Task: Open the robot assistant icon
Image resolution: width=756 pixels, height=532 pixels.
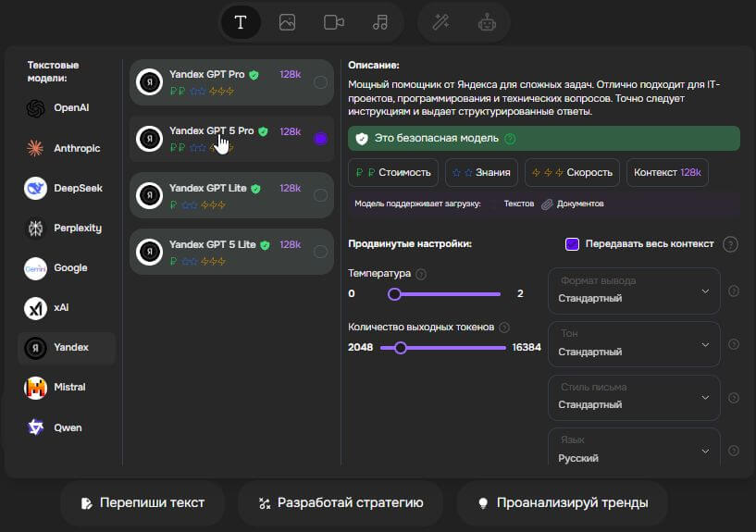Action: point(487,22)
